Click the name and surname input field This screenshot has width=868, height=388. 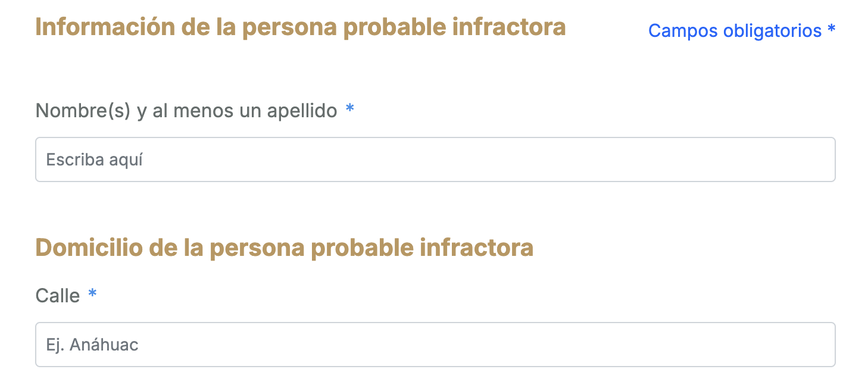coord(435,159)
